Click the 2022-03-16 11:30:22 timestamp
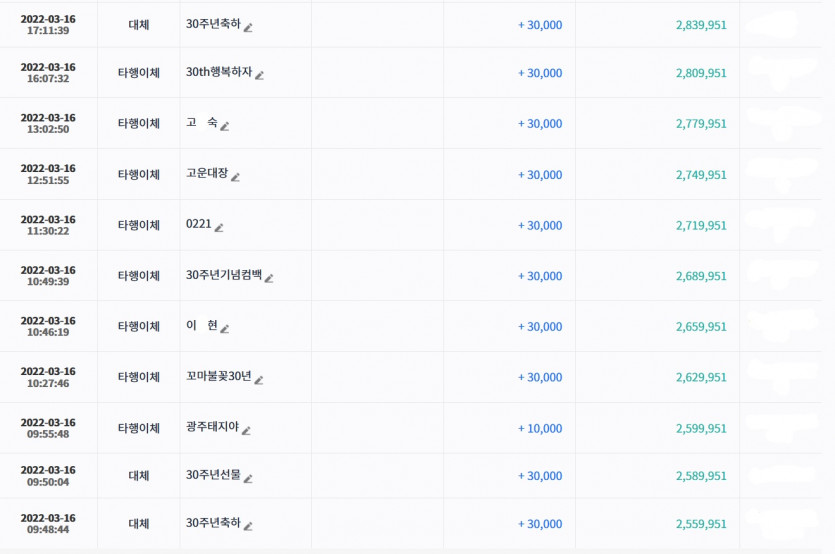Screen dimensions: 835x554 click(48, 225)
